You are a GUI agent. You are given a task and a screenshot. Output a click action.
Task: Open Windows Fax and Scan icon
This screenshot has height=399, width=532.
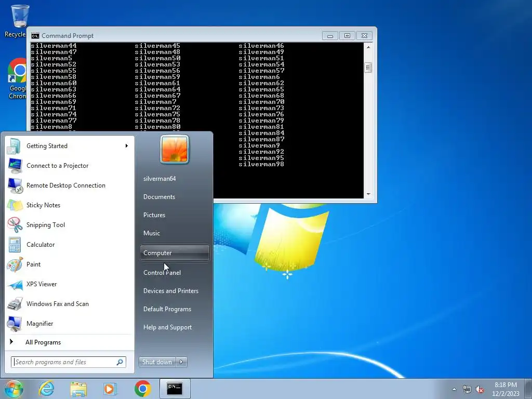coord(15,304)
